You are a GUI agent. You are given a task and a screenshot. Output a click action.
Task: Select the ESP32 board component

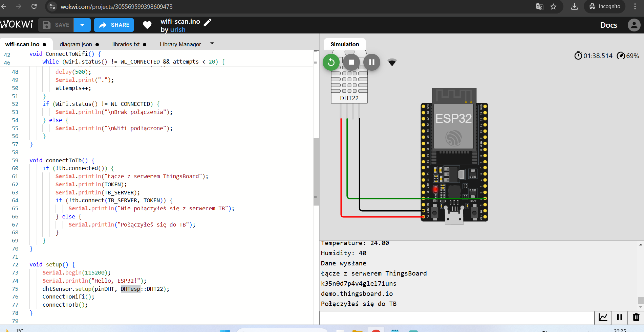tap(454, 156)
